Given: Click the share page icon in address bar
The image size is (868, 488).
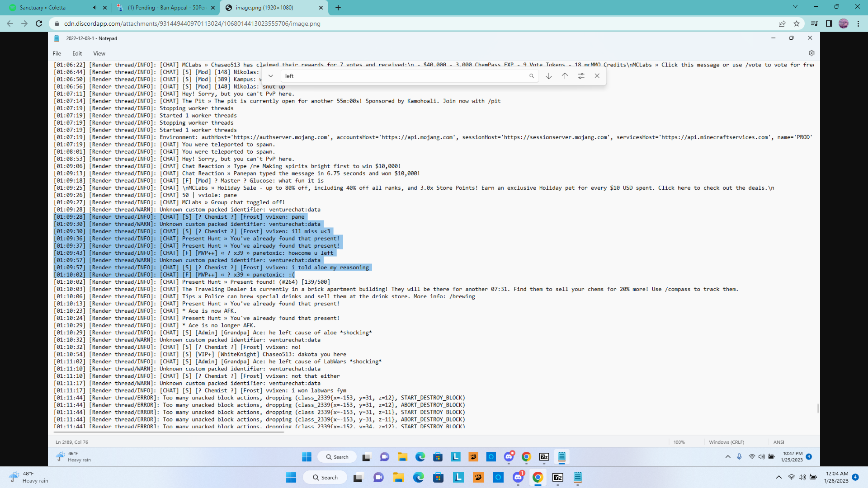Looking at the screenshot, I should point(782,23).
